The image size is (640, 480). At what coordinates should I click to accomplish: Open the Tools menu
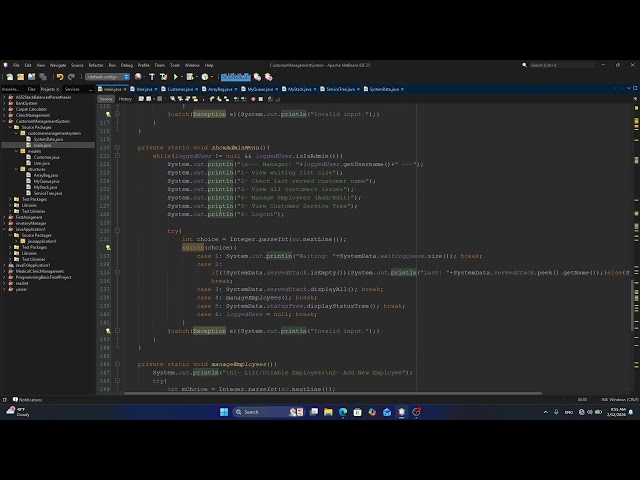(175, 65)
